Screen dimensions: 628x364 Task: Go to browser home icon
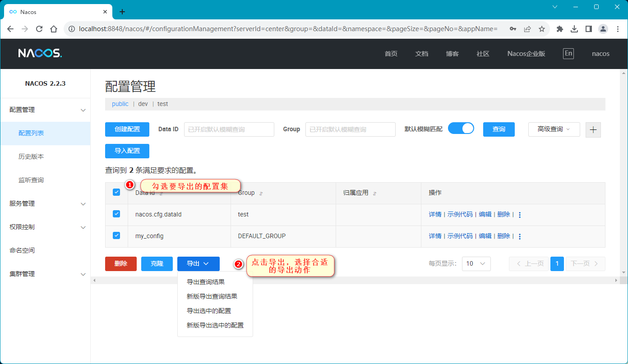coord(54,29)
